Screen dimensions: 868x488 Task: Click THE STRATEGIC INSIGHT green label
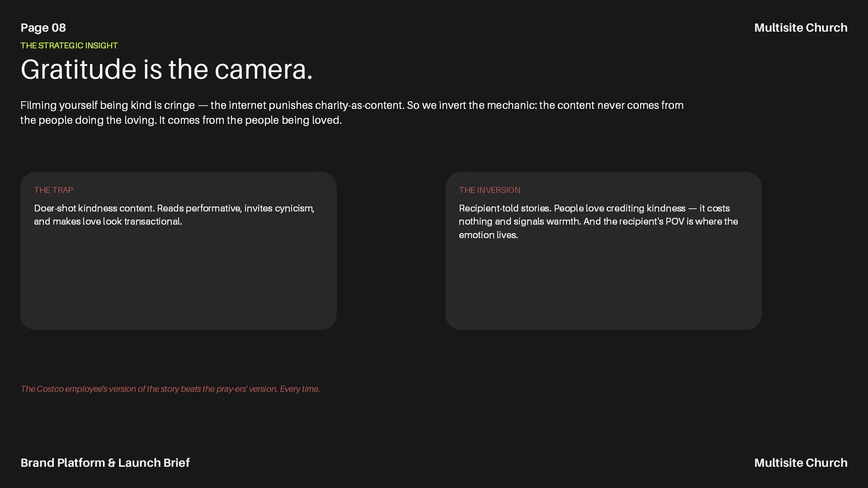(69, 46)
